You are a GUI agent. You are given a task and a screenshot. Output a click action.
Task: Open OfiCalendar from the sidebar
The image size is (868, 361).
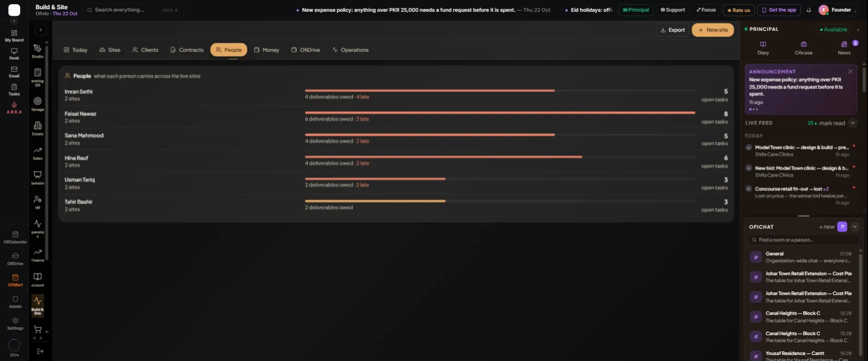[x=15, y=237]
